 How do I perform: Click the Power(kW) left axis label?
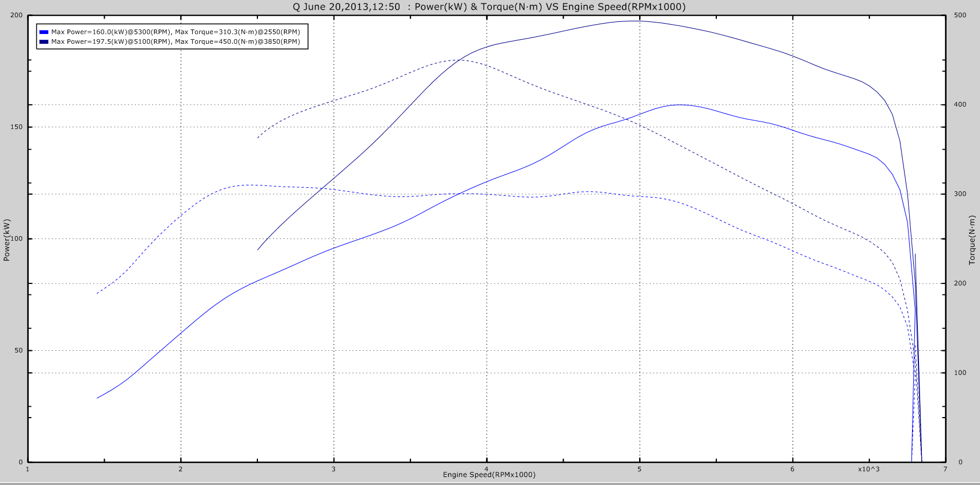[x=7, y=240]
